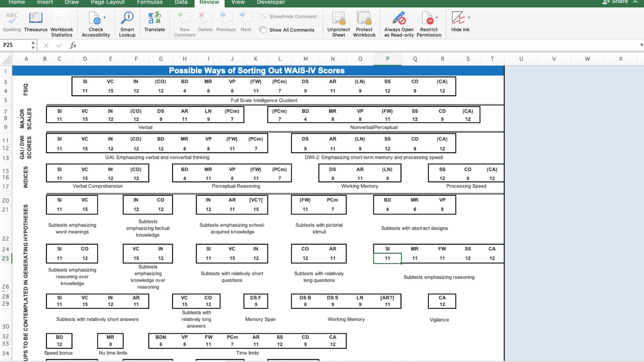Show Workbook Statistics
The height and width of the screenshot is (362, 644).
(x=62, y=24)
